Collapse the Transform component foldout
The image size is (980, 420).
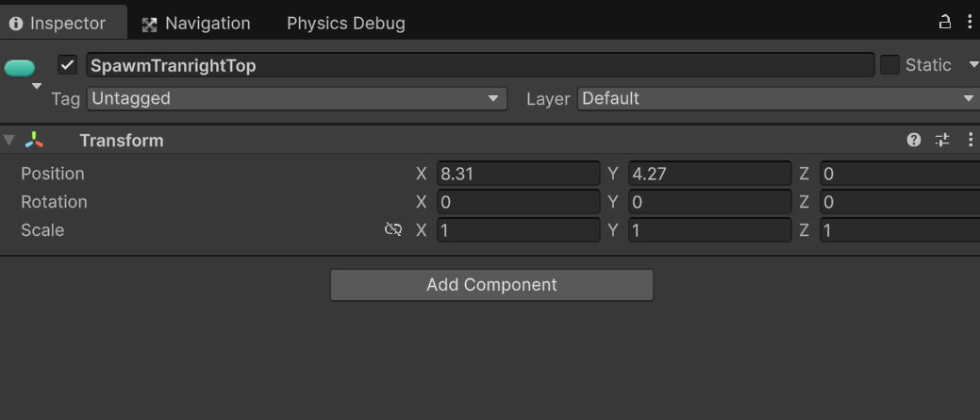point(9,141)
